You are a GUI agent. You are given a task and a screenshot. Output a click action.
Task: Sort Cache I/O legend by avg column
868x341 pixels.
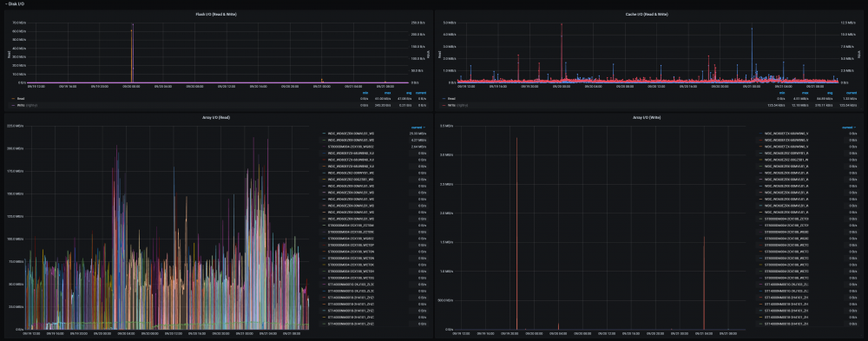pyautogui.click(x=830, y=93)
